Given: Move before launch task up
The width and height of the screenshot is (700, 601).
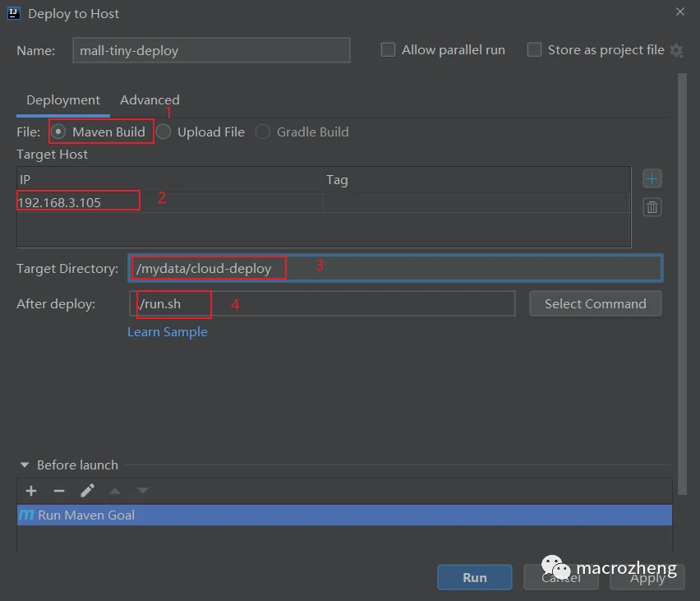Looking at the screenshot, I should tap(115, 491).
